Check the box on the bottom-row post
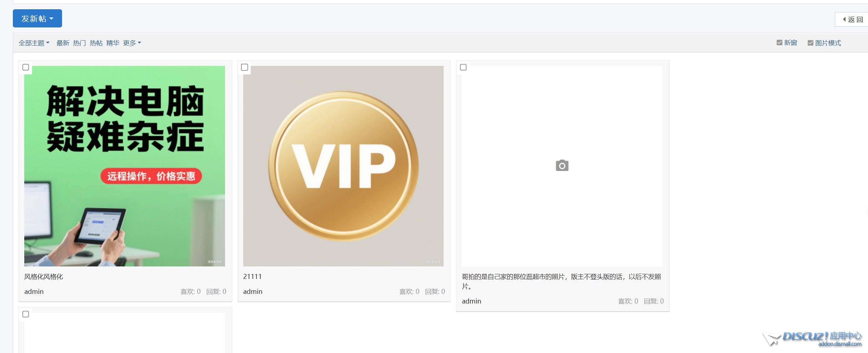The width and height of the screenshot is (868, 353). click(x=26, y=314)
